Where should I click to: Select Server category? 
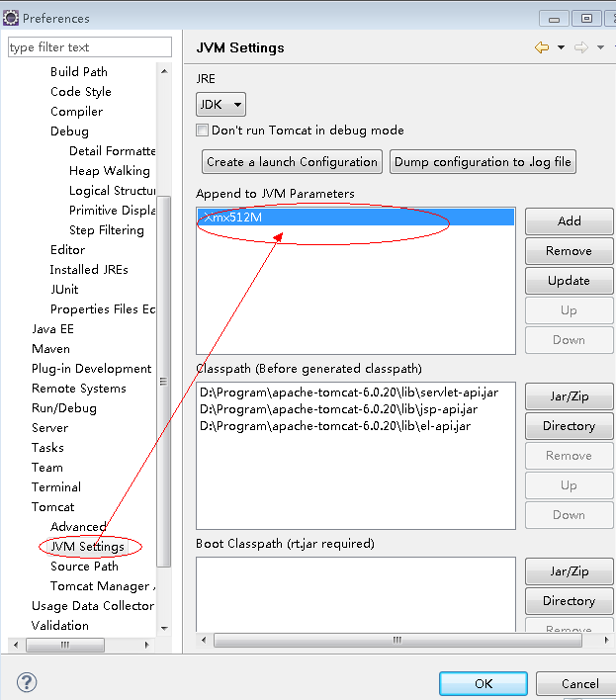click(50, 428)
